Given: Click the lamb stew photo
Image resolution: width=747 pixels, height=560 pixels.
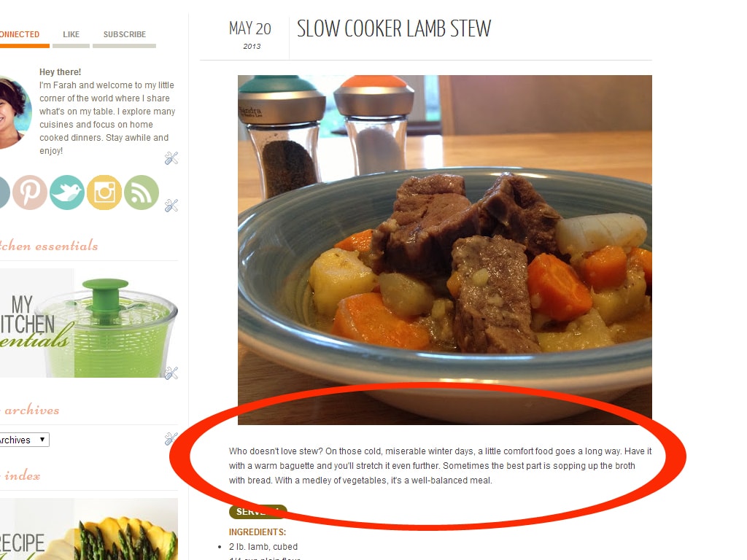Looking at the screenshot, I should pyautogui.click(x=444, y=249).
